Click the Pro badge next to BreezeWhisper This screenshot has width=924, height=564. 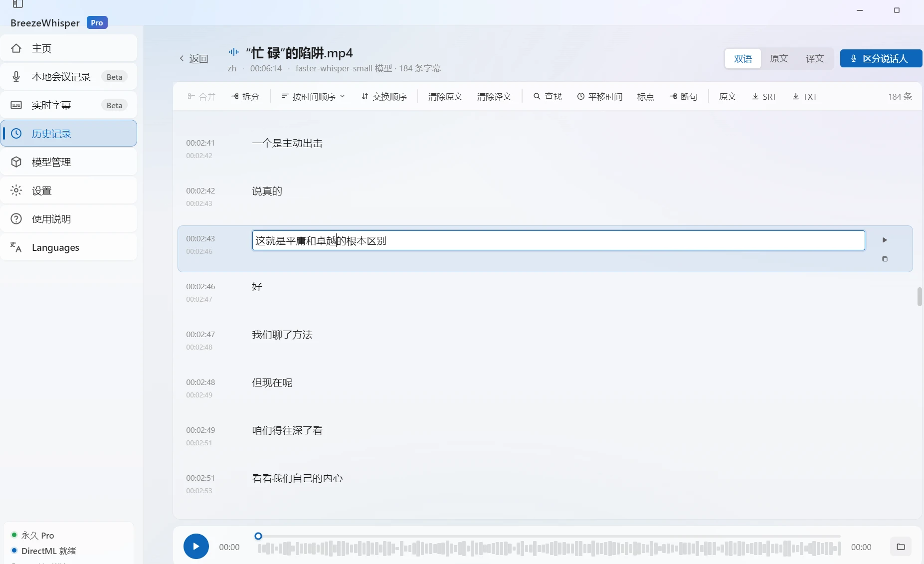97,22
